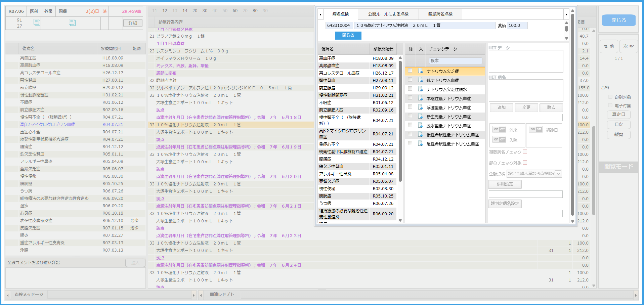
Task: Click the copy icon beside 91/27
Action: point(37,22)
